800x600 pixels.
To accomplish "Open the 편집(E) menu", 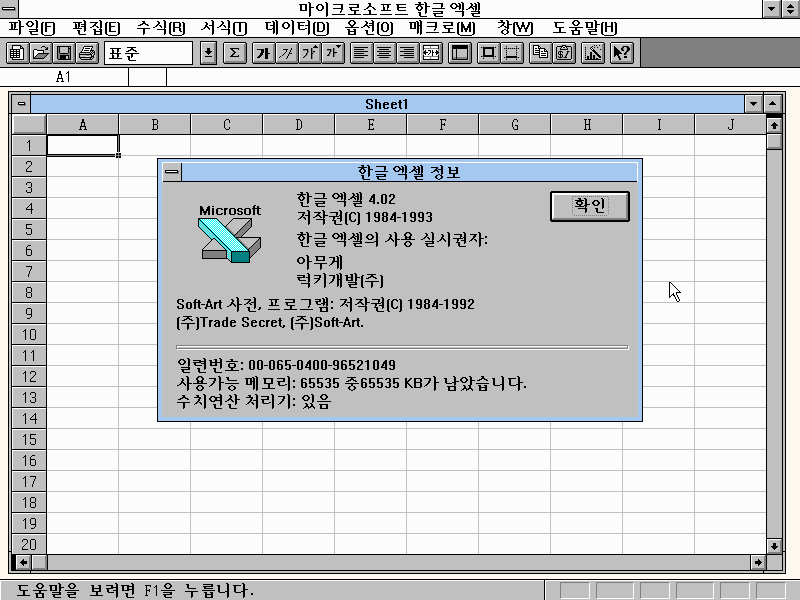I will (x=96, y=28).
